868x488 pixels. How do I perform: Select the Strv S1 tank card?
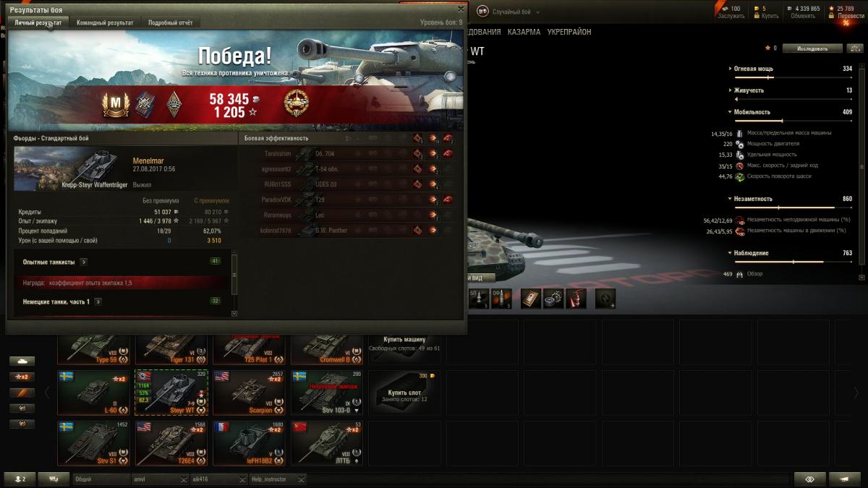coord(93,443)
